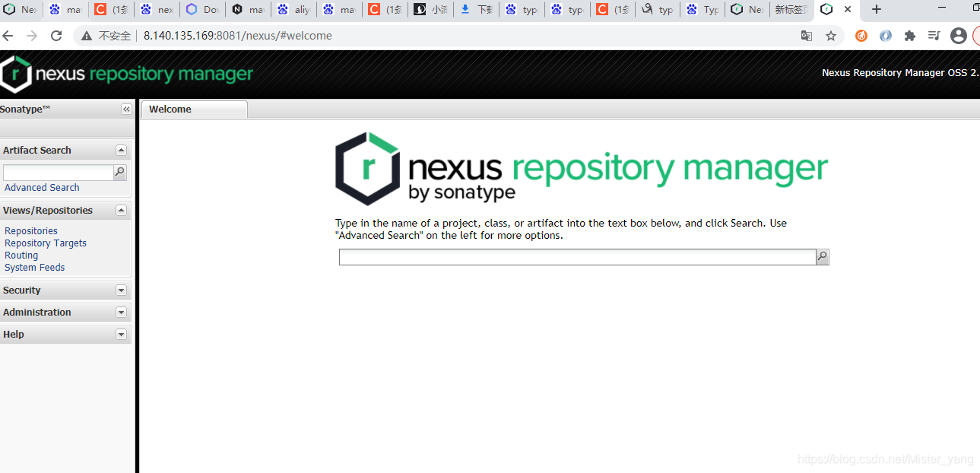Click the sidebar Artifact Search input field
Image resolution: width=980 pixels, height=473 pixels.
pos(59,173)
